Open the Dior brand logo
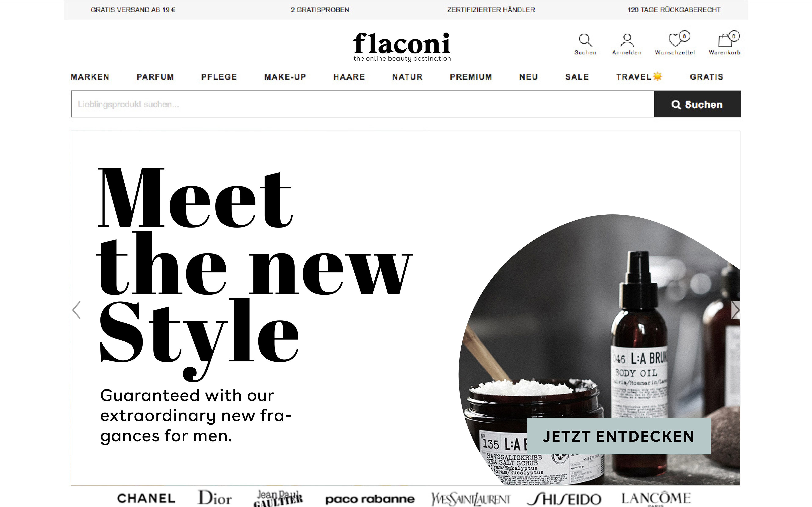Image resolution: width=812 pixels, height=507 pixels. tap(215, 498)
